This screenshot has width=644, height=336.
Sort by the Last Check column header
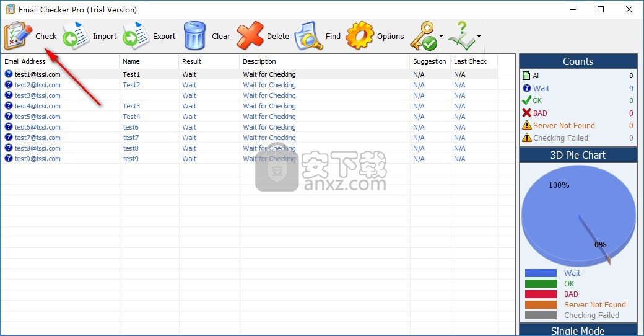(474, 61)
